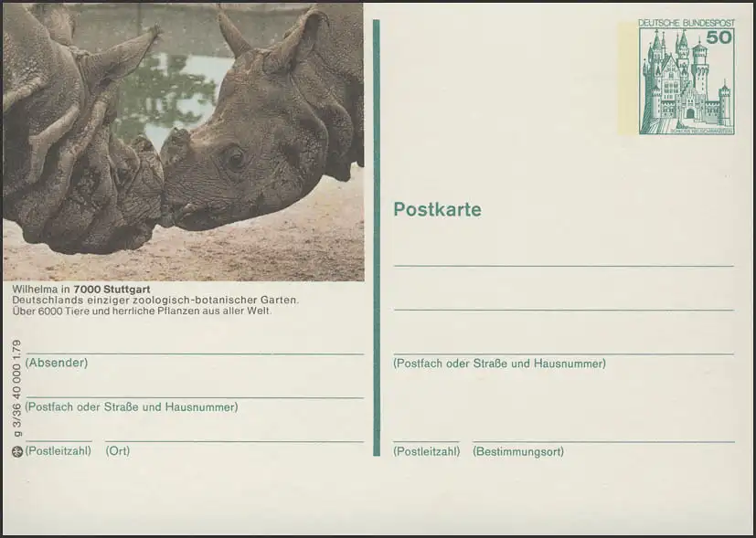The height and width of the screenshot is (538, 756).
Task: Click the Neuschwanstein castle stamp image
Action: point(686,80)
